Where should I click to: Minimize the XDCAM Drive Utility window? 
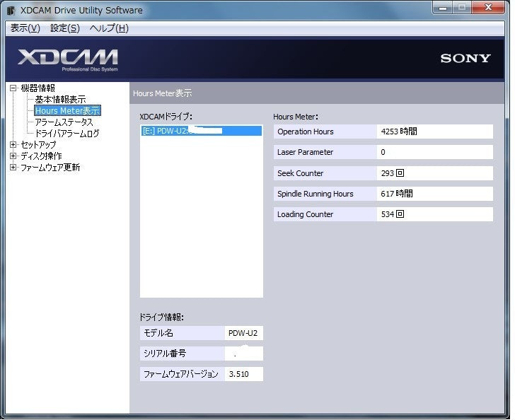[x=443, y=7]
